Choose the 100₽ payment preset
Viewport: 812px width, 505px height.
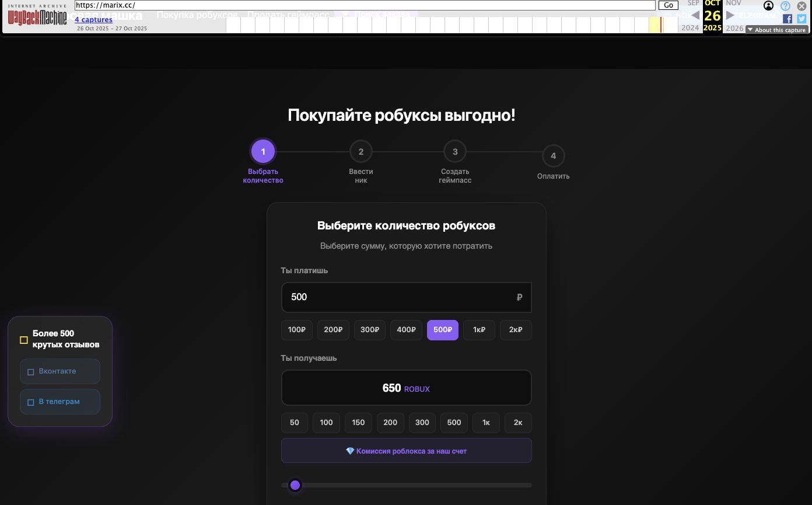[x=297, y=330]
